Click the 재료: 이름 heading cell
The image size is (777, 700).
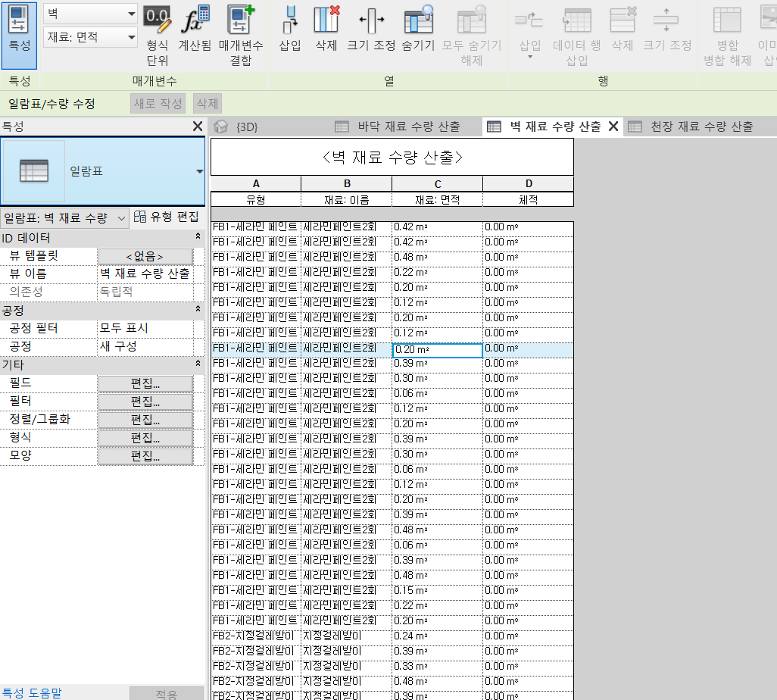(347, 200)
